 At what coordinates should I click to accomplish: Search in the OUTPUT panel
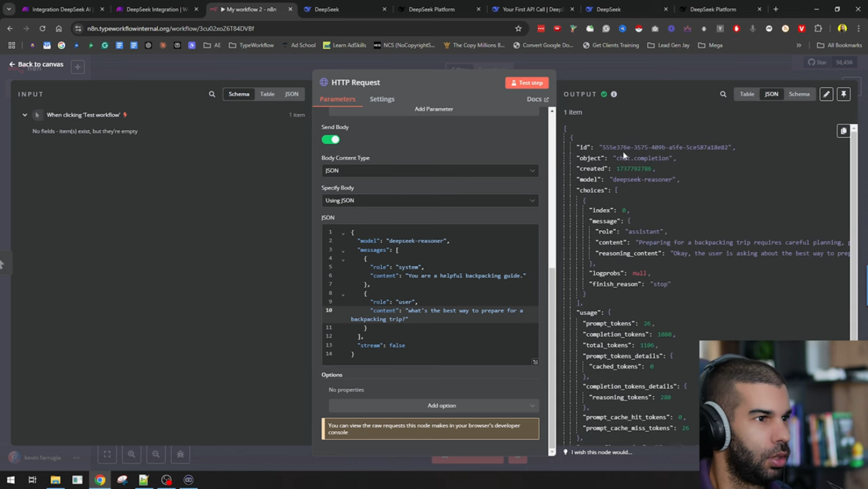[x=723, y=94]
